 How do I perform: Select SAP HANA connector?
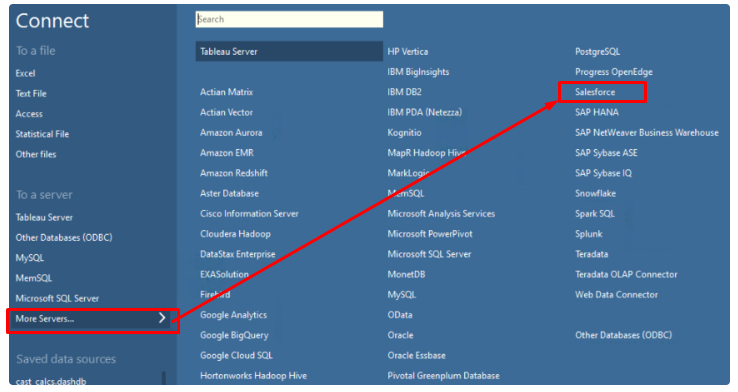pyautogui.click(x=597, y=112)
